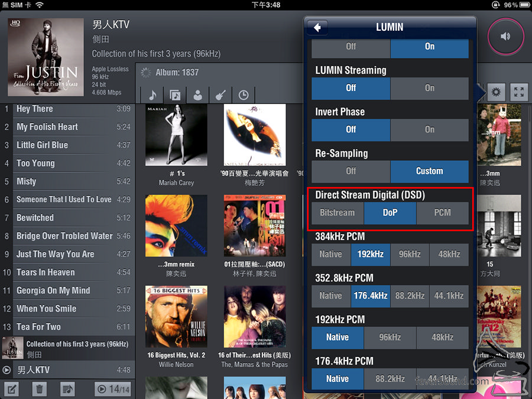Choose Bitstream for DSD output

pos(338,213)
